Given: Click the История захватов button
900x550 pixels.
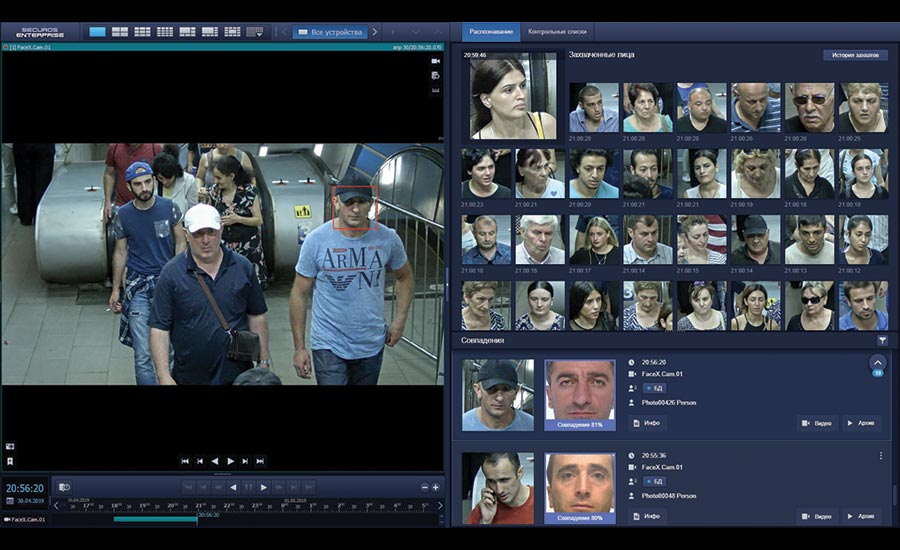Looking at the screenshot, I should click(854, 55).
